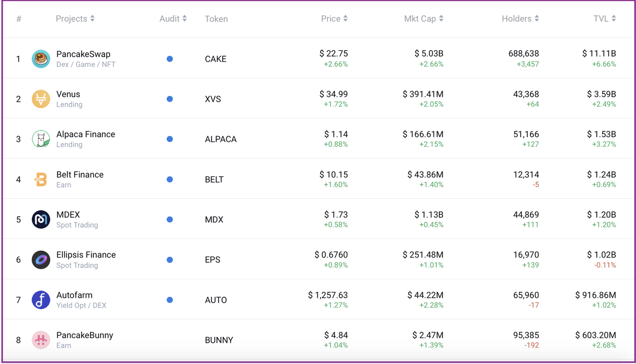This screenshot has height=364, width=636.
Task: Click the MDEX dark logo icon
Action: (x=41, y=219)
